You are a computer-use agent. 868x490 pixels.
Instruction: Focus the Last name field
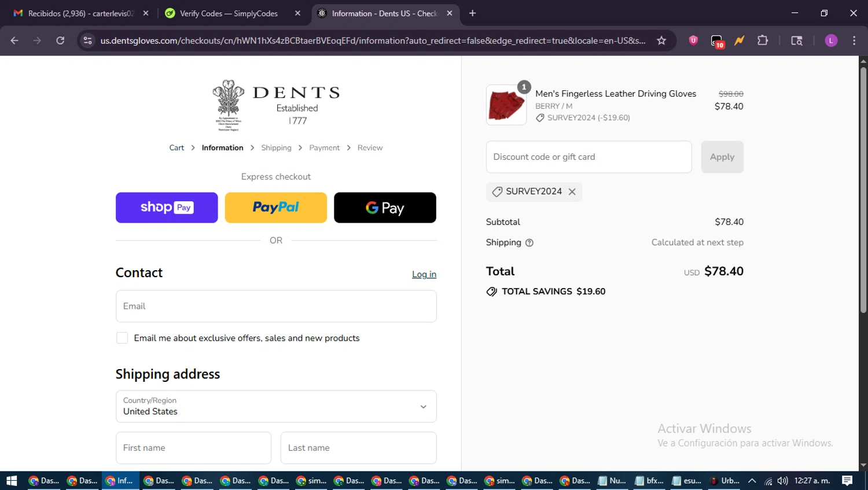tap(358, 448)
